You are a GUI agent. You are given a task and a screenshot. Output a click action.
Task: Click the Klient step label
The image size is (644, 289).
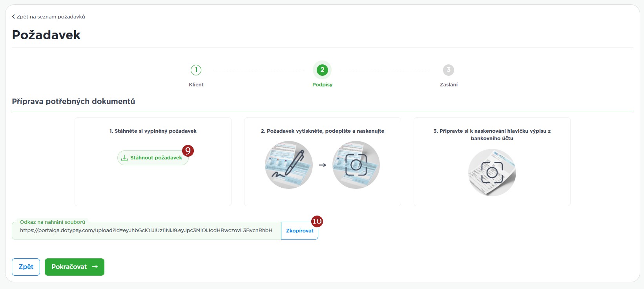[196, 84]
